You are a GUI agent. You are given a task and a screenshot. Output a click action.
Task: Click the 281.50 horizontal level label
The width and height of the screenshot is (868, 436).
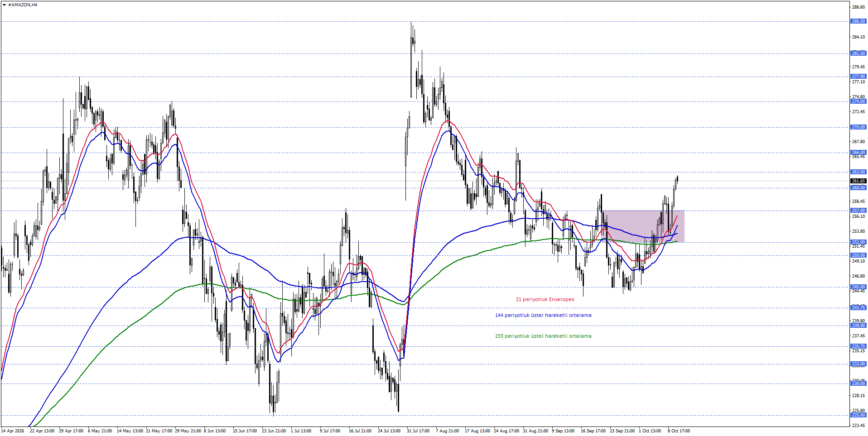click(858, 53)
